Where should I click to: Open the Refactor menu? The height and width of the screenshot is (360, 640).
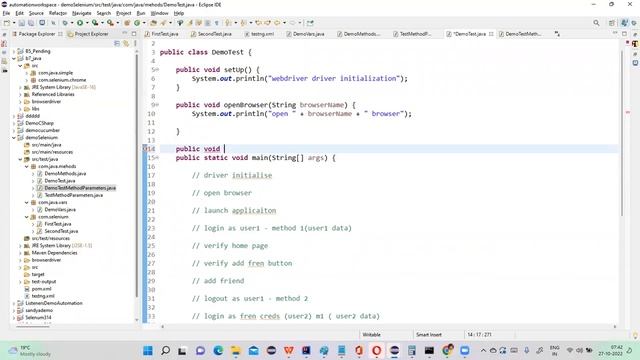click(x=58, y=13)
